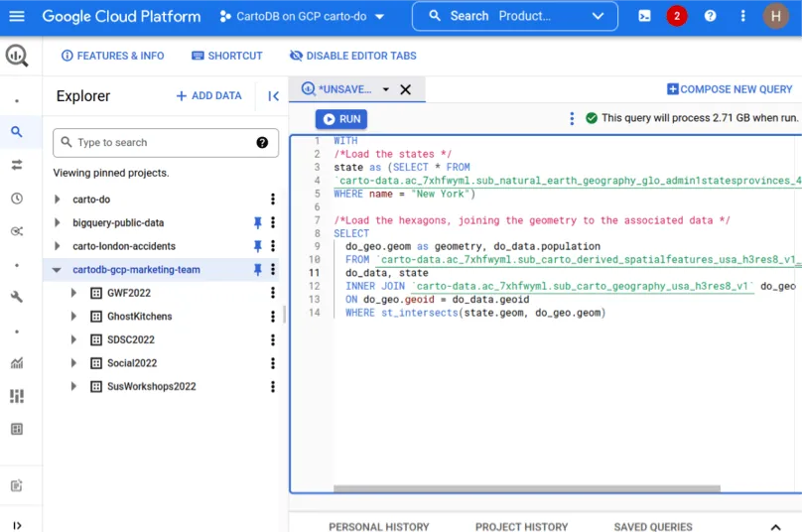802x532 pixels.
Task: Open Features & Info
Action: tap(112, 56)
